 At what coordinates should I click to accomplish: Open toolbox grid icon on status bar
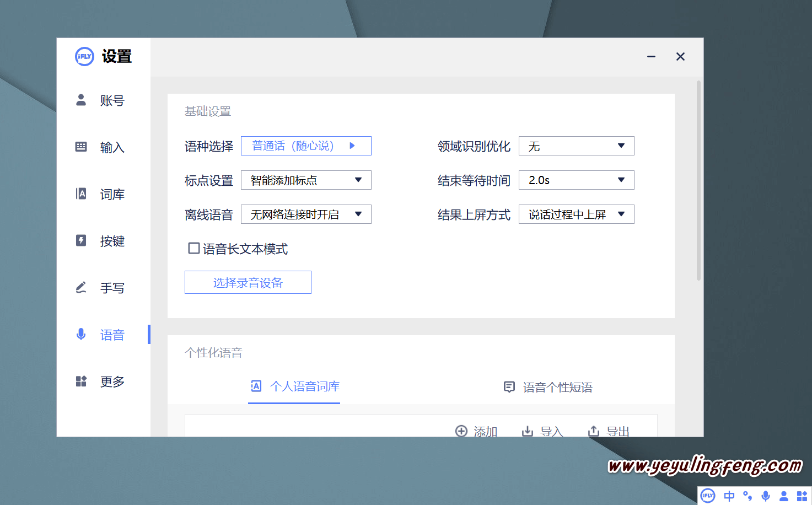point(802,496)
